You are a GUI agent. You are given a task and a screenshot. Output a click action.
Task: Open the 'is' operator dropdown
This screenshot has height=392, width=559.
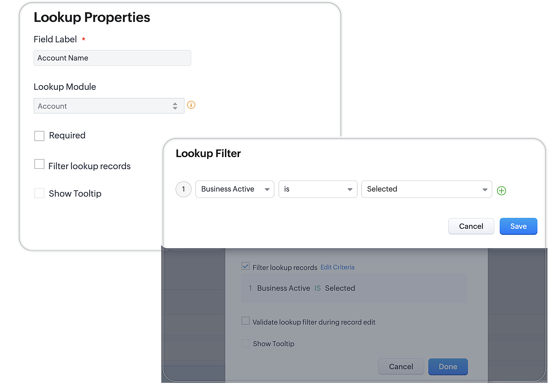pos(318,189)
